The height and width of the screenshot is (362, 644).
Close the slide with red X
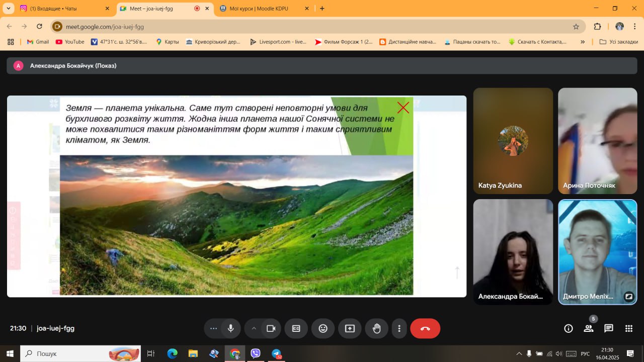tap(403, 108)
